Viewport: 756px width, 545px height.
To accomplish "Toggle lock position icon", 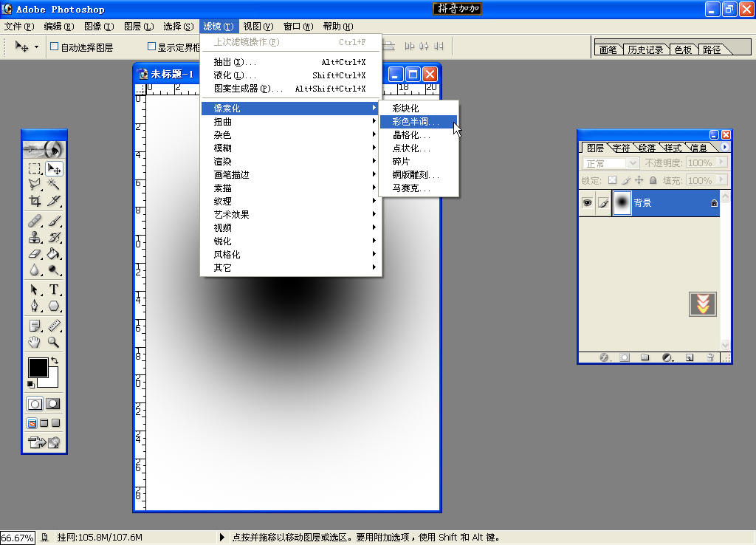I will pos(639,180).
